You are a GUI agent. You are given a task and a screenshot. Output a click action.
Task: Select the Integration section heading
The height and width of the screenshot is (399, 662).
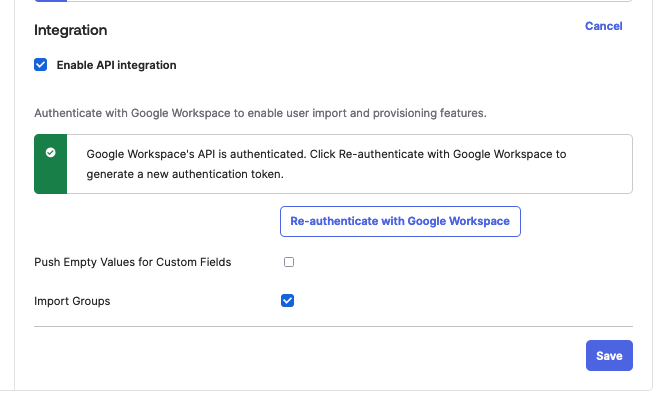point(71,30)
